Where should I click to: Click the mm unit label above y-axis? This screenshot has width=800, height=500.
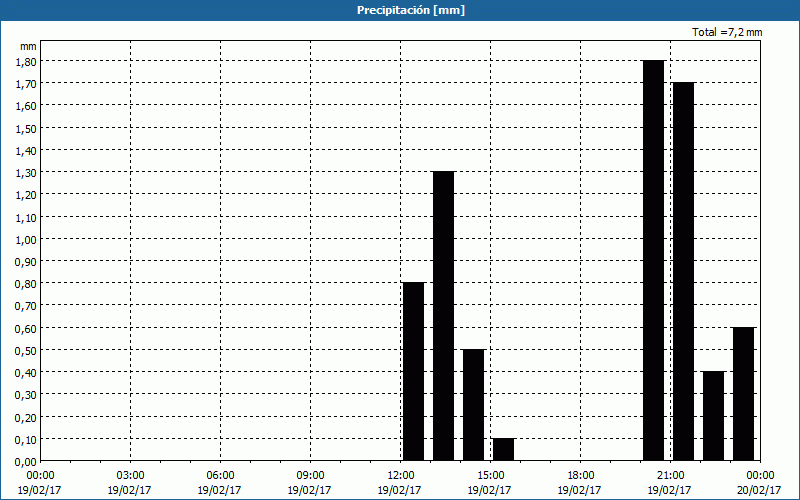click(28, 46)
